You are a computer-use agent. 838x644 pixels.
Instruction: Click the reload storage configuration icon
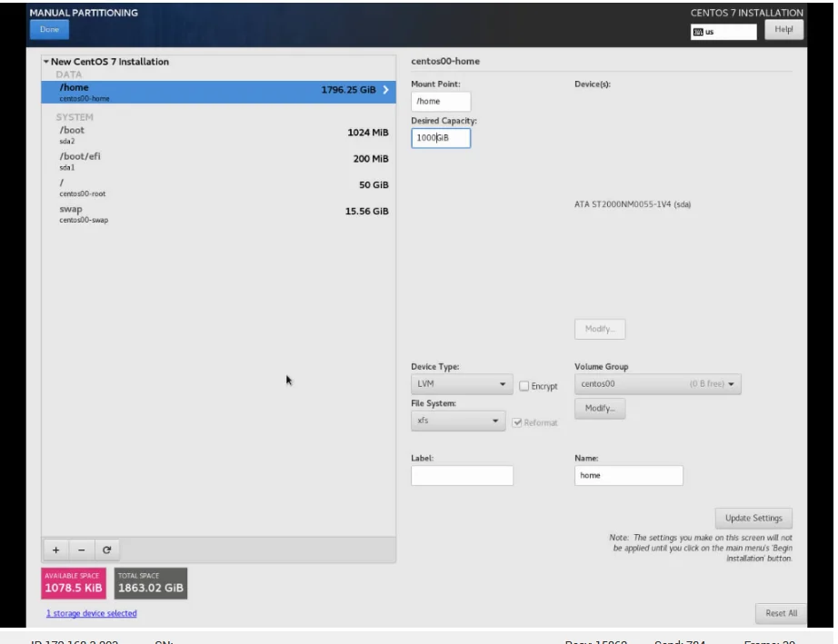click(107, 550)
